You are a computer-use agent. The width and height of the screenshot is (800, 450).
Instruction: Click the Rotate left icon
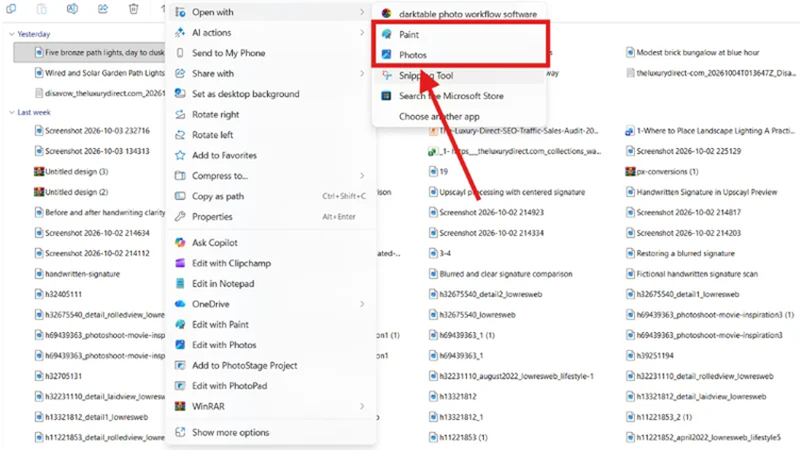point(180,135)
